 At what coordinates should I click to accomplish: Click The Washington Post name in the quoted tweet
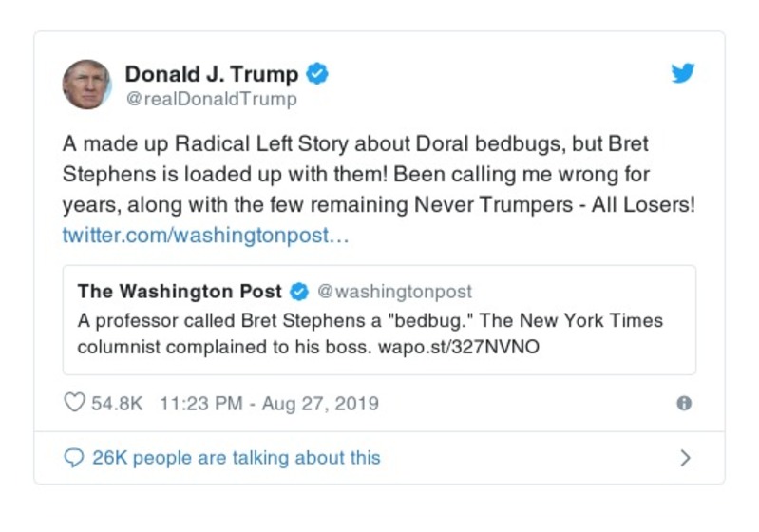point(180,291)
